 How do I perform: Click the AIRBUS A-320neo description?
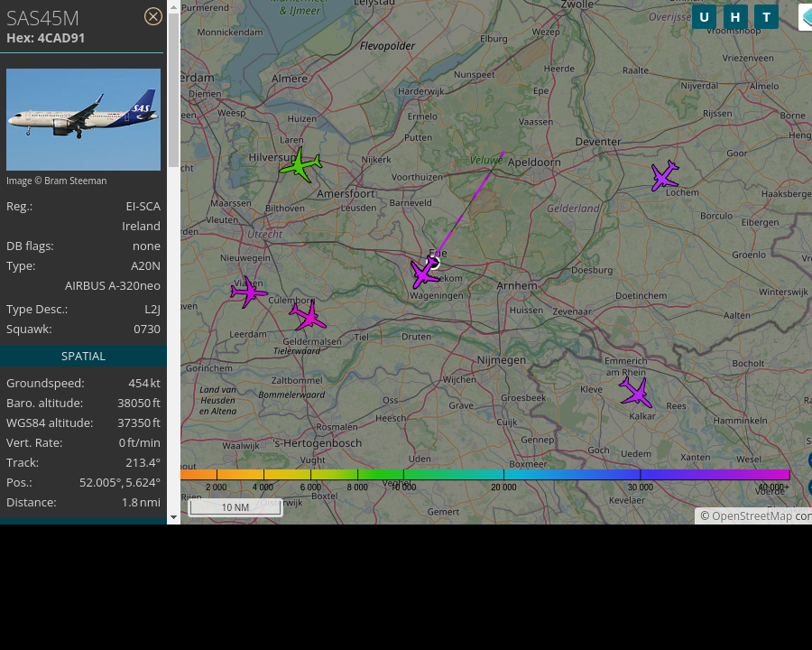113,285
